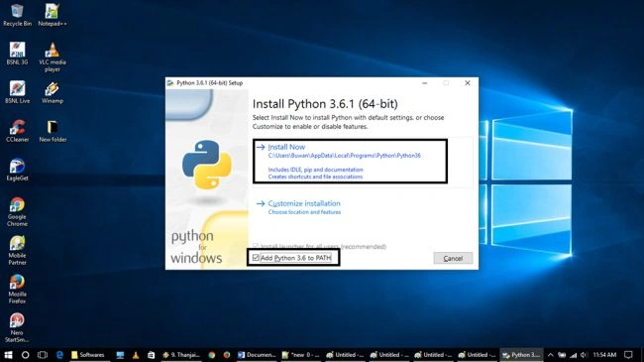Select the Mobile Partner desktop icon
The height and width of the screenshot is (362, 644).
coord(17,250)
